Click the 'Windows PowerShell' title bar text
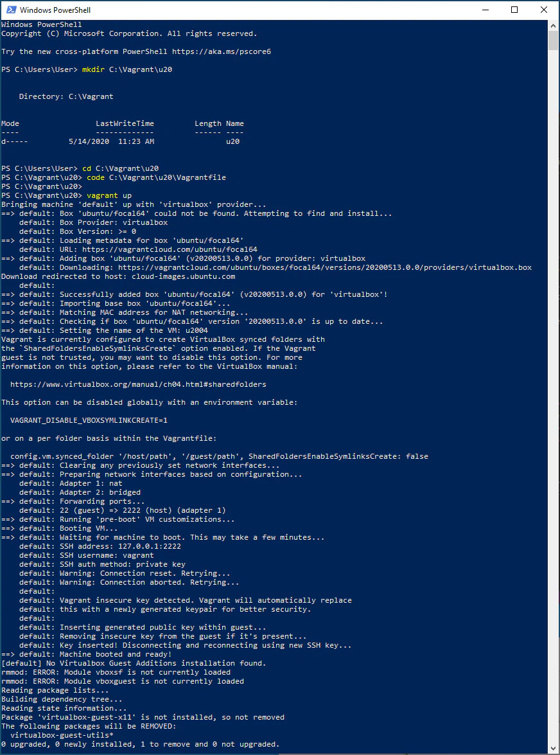The height and width of the screenshot is (755, 560). (x=55, y=10)
